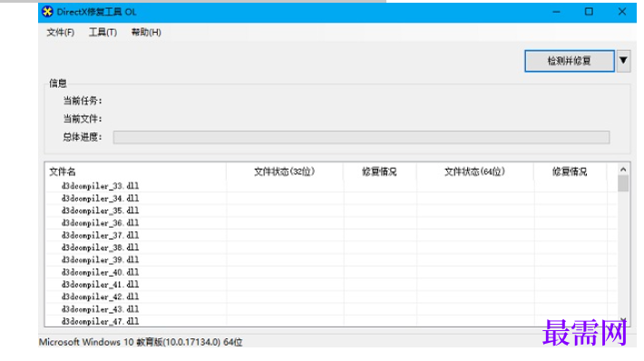Click the 总体进度 progress bar
The height and width of the screenshot is (361, 644).
(361, 137)
